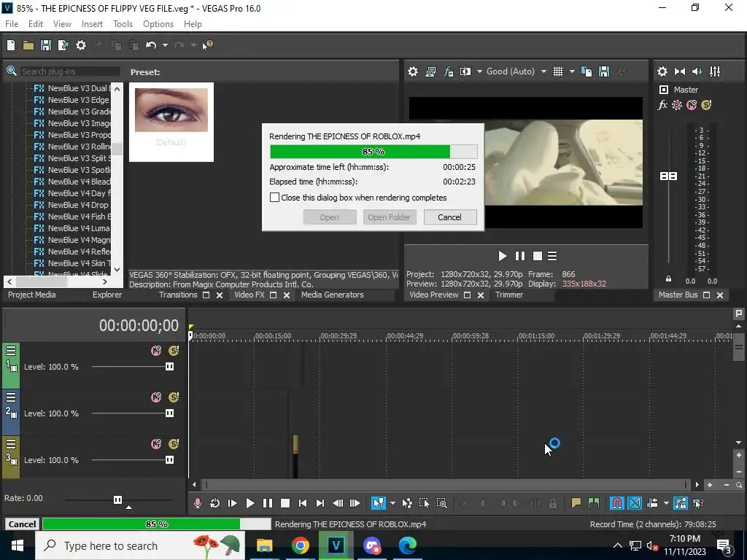Go to project start in transport
Viewport: 747px width, 560px height.
303,503
